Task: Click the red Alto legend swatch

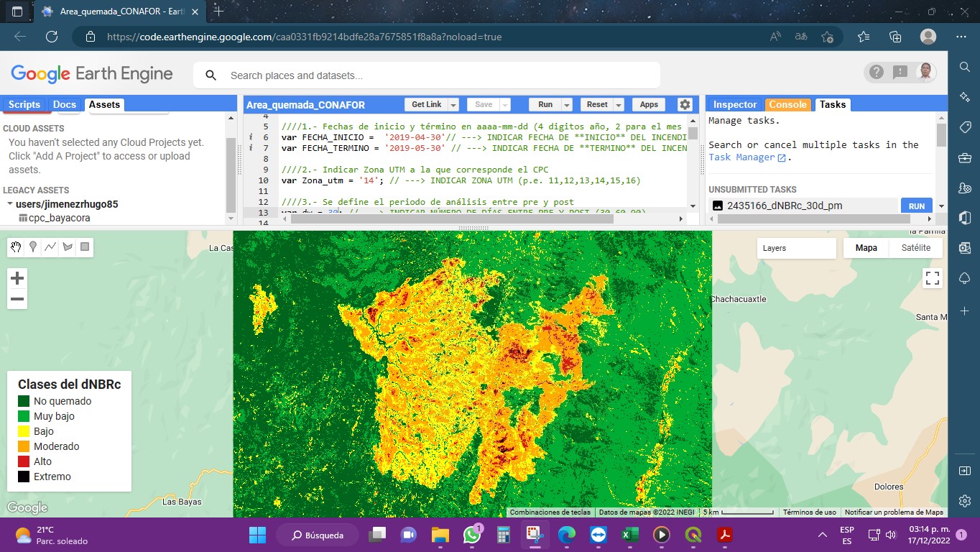Action: click(24, 461)
